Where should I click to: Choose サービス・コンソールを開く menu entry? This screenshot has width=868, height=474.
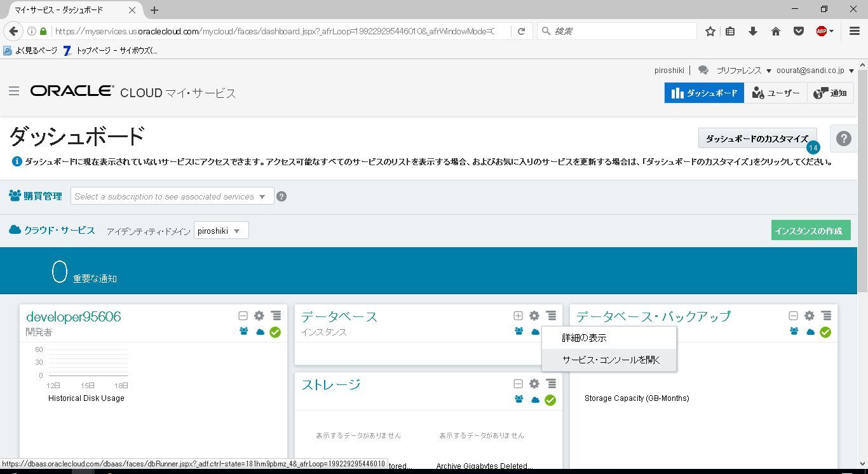click(609, 360)
